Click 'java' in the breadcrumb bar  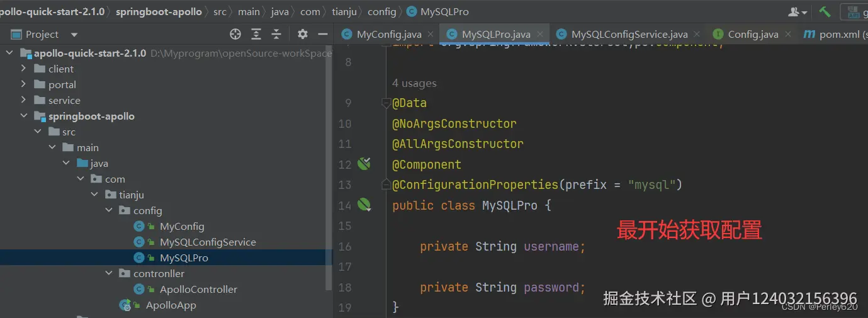[x=280, y=11]
